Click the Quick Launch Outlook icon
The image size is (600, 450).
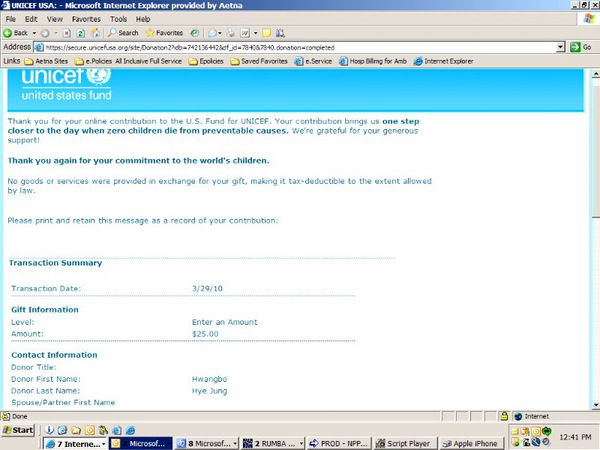90,430
